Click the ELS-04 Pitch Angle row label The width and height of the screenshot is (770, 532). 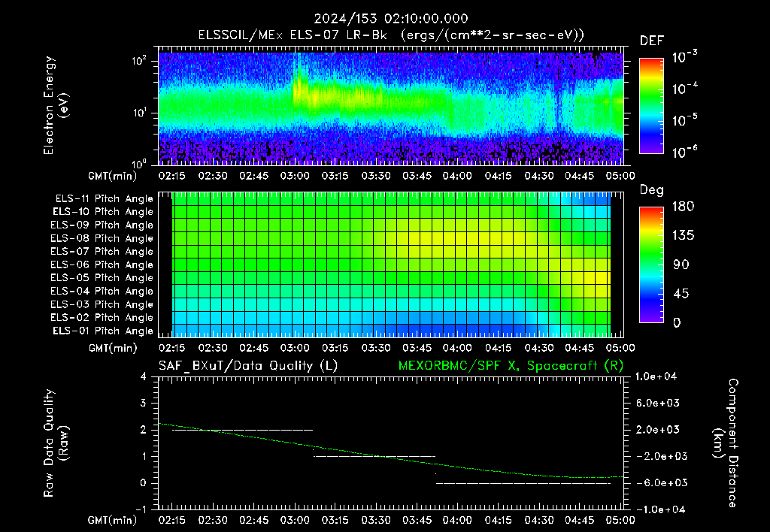pos(102,291)
